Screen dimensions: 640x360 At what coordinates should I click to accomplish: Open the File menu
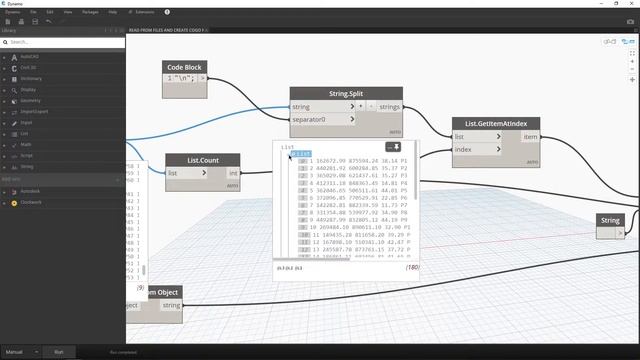tap(33, 12)
